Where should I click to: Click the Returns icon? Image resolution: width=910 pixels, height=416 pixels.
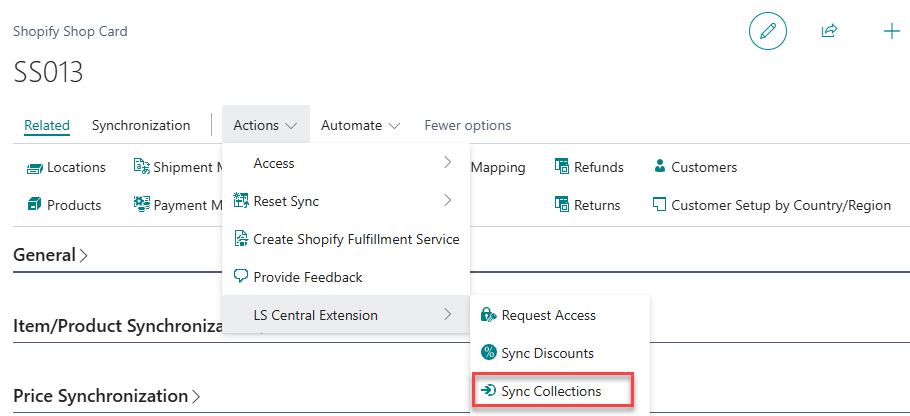click(562, 205)
